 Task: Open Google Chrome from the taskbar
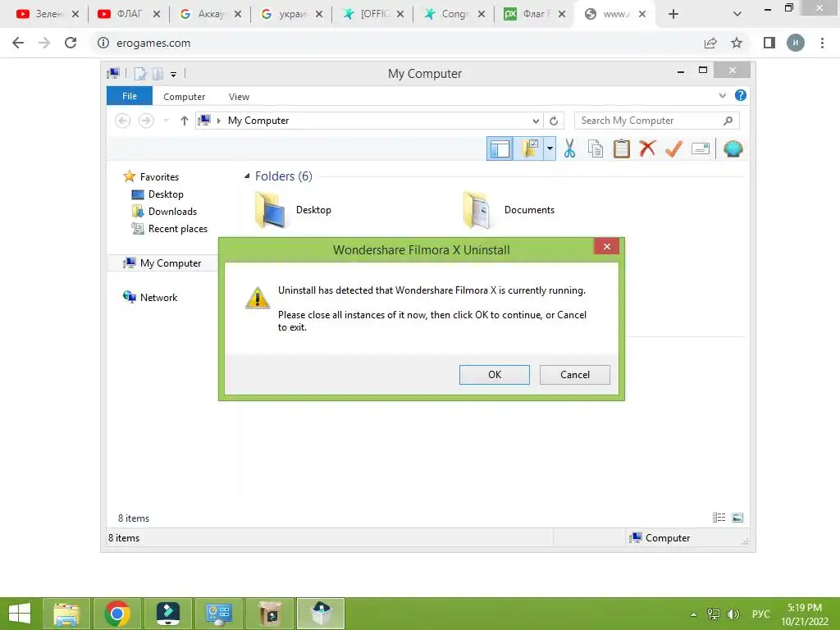pos(117,614)
